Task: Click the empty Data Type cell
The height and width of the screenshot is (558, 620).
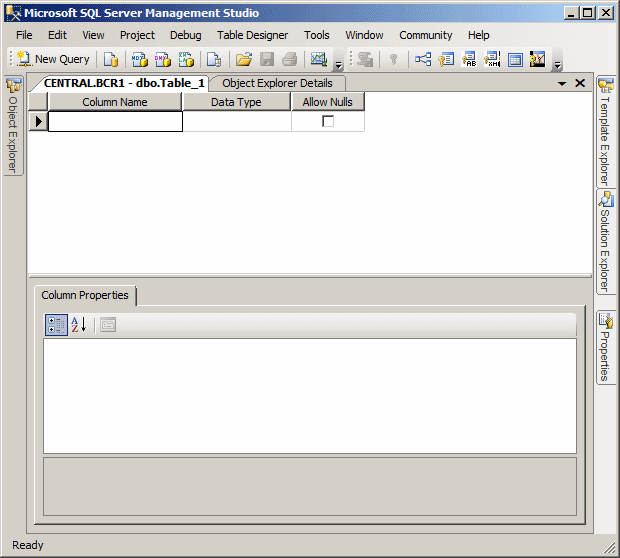Action: click(x=237, y=121)
